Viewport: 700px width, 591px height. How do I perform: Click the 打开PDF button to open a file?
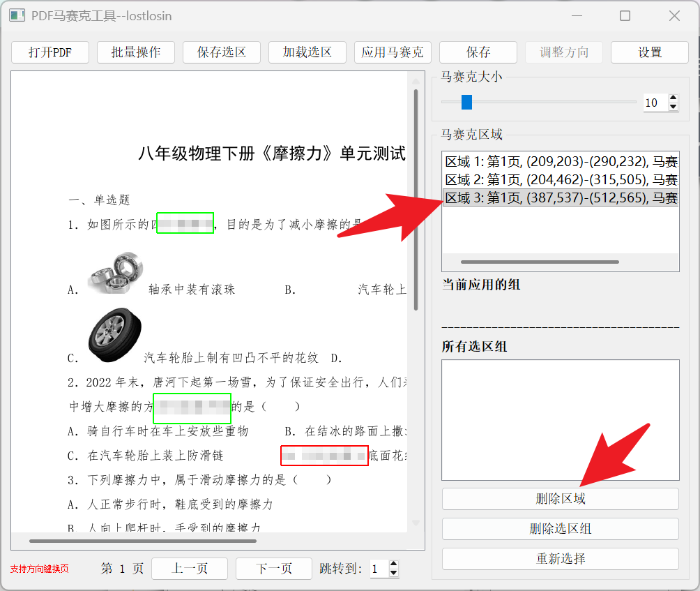pyautogui.click(x=50, y=52)
